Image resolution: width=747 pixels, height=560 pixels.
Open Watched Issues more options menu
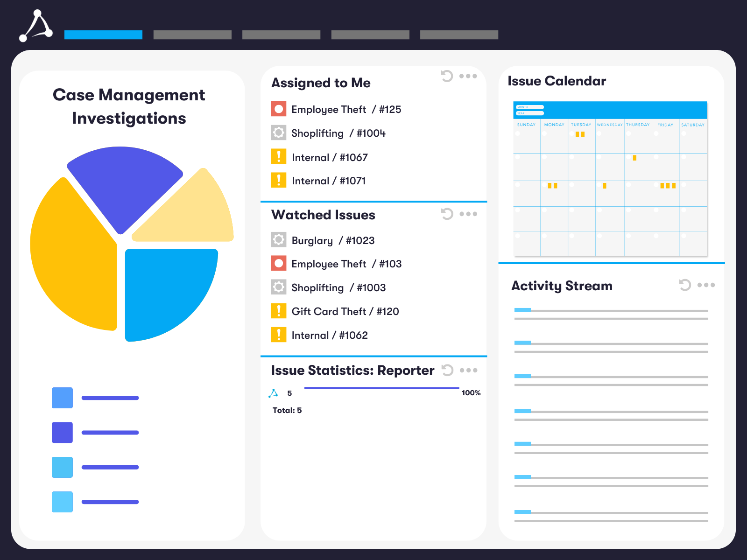click(x=468, y=214)
